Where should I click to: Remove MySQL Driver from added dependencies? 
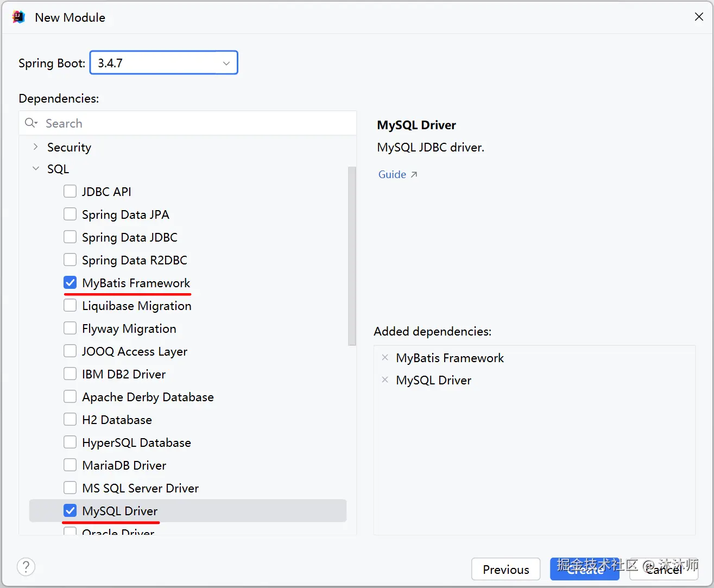tap(385, 380)
